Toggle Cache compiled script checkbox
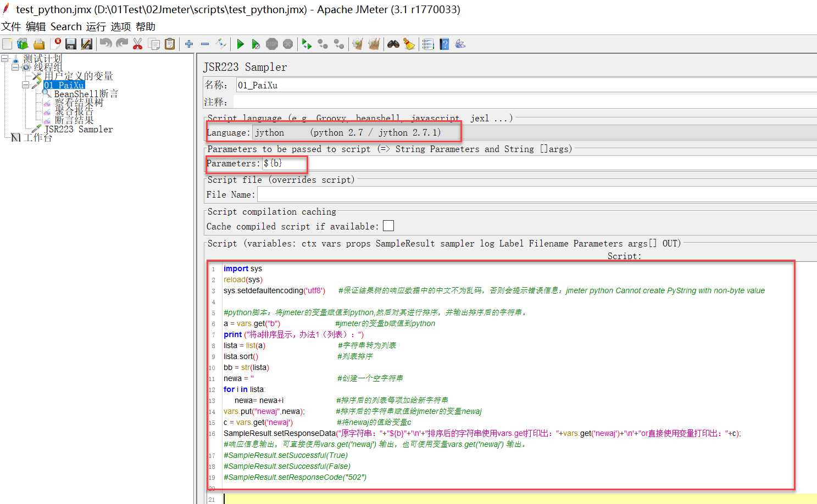The width and height of the screenshot is (817, 504). point(388,226)
